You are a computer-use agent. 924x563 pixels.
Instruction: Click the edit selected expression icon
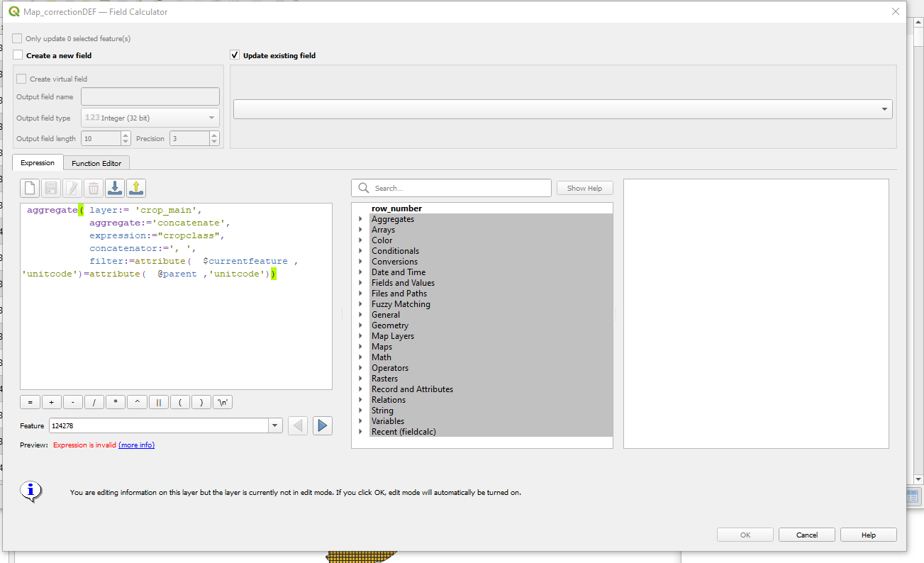(x=72, y=188)
